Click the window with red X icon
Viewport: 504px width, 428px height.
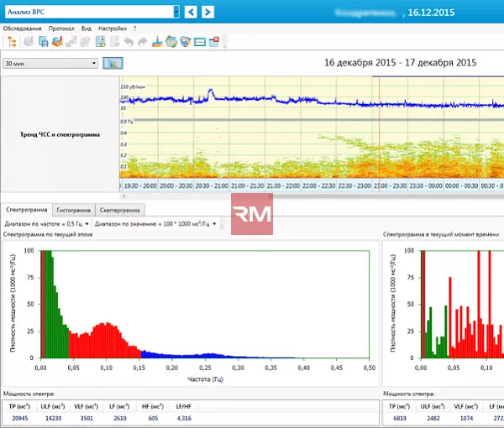[x=213, y=42]
